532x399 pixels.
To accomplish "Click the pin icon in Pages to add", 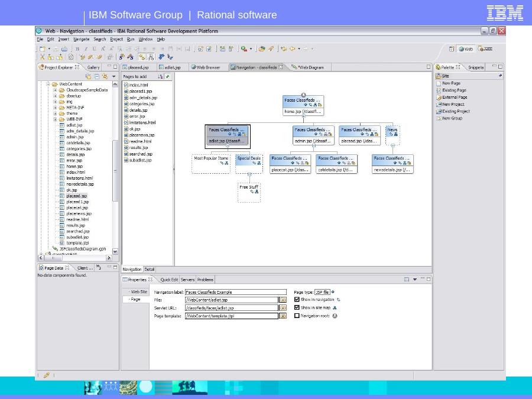I will click(x=168, y=77).
